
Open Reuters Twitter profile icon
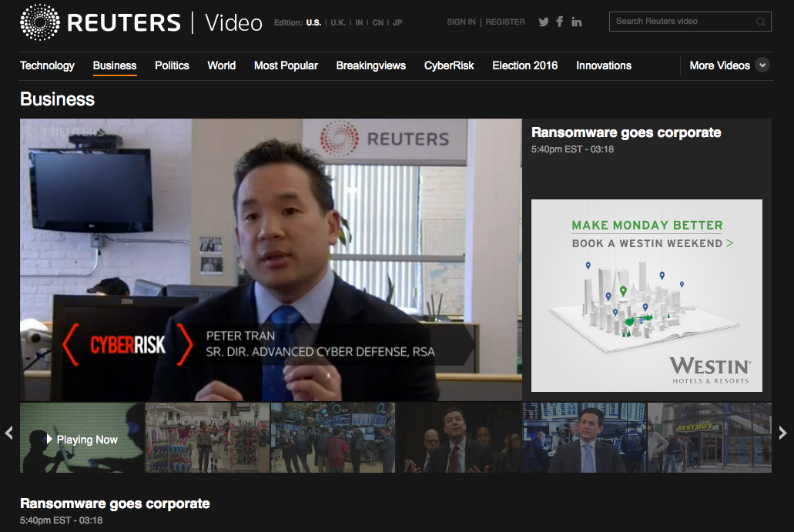click(x=543, y=22)
